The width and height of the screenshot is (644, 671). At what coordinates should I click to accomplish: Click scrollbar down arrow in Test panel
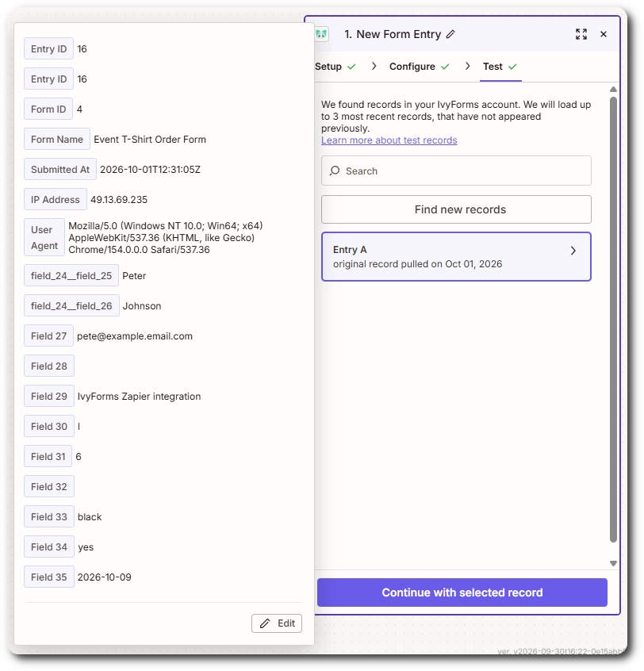(x=613, y=564)
